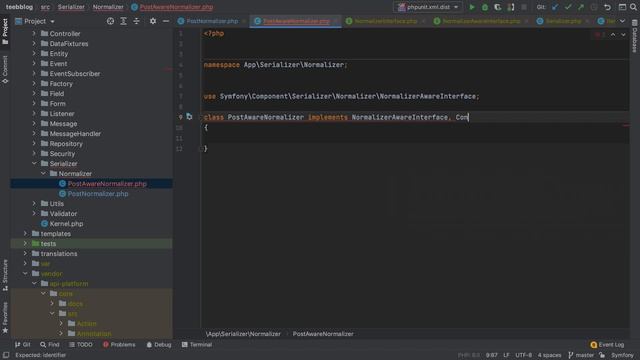
Task: Open the Debug tool window tab
Action: [x=159, y=344]
